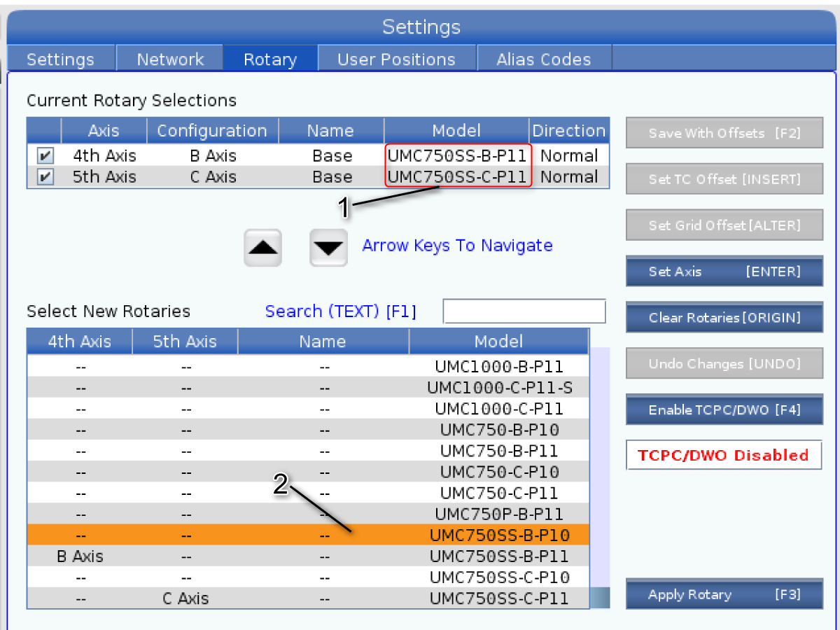Viewport: 840px width, 630px height.
Task: Open the Network tab
Action: (x=170, y=59)
